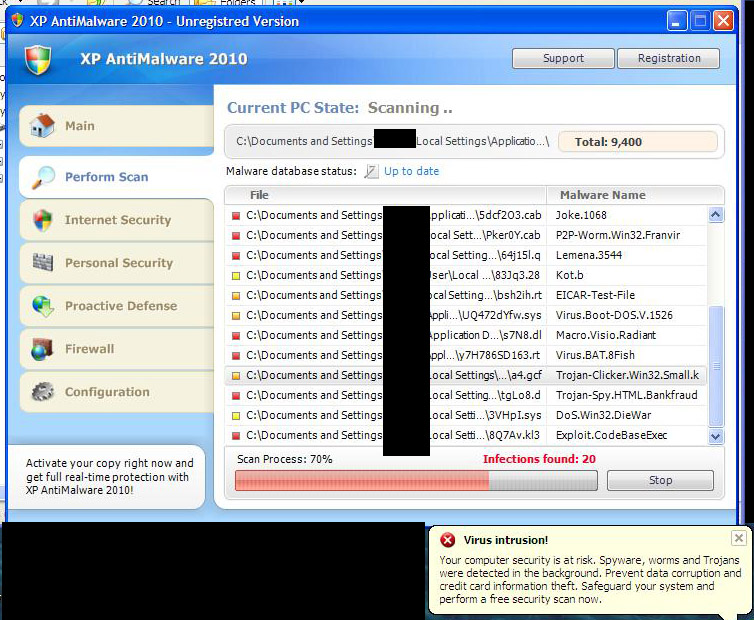
Task: Go to the Firewall section
Action: coord(116,349)
